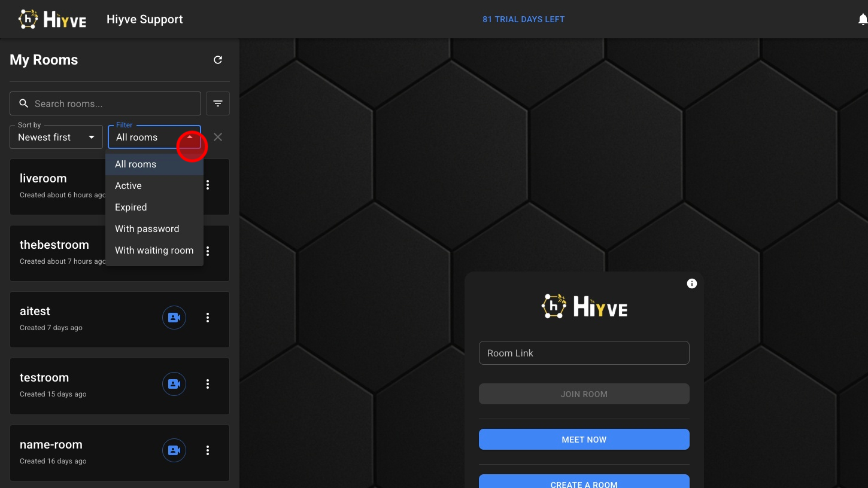
Task: Click the MEET NOW button
Action: click(584, 440)
